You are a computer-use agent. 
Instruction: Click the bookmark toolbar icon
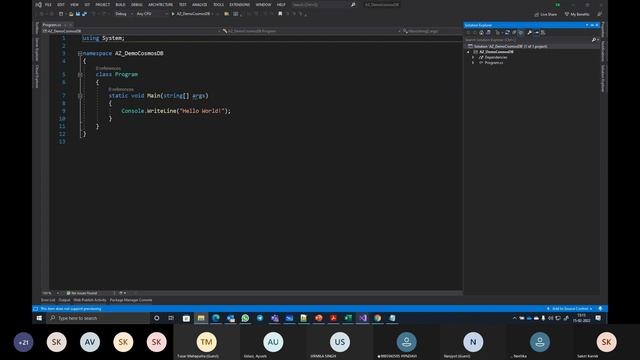280,14
